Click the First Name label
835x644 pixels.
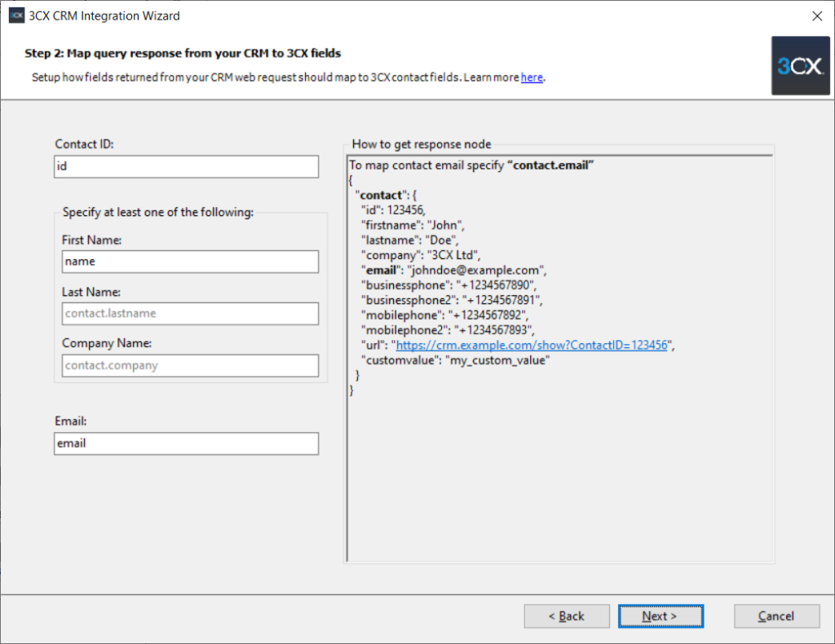coord(91,240)
